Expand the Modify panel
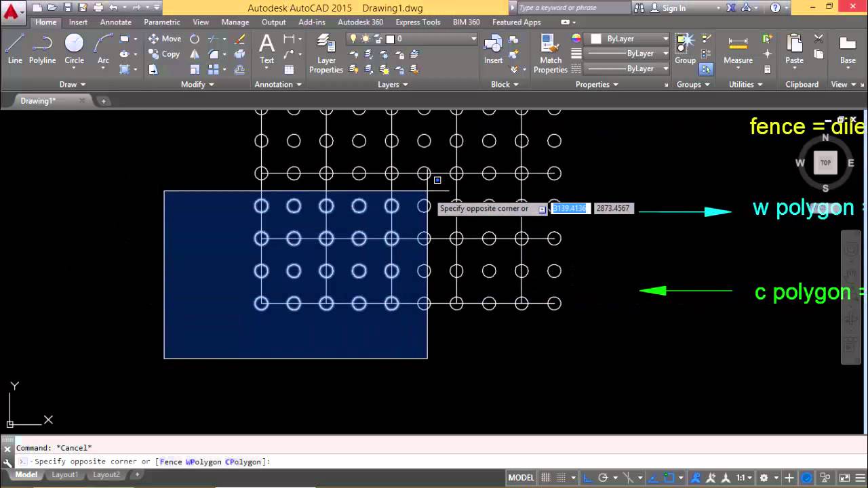The height and width of the screenshot is (488, 868). tap(197, 85)
